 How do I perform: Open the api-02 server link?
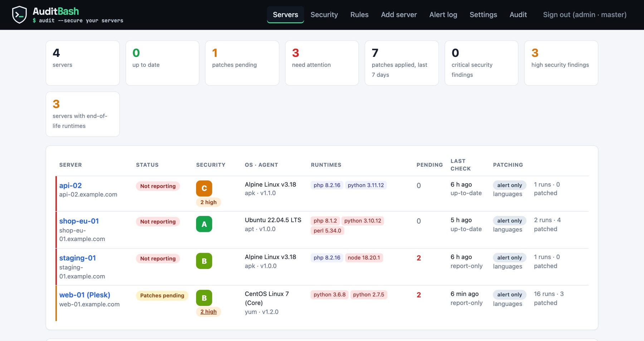[x=70, y=185]
